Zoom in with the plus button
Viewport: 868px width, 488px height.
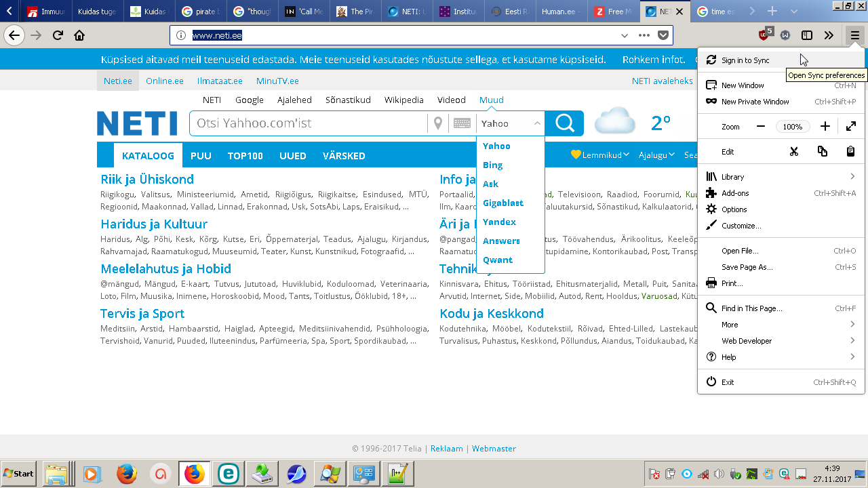tap(825, 127)
